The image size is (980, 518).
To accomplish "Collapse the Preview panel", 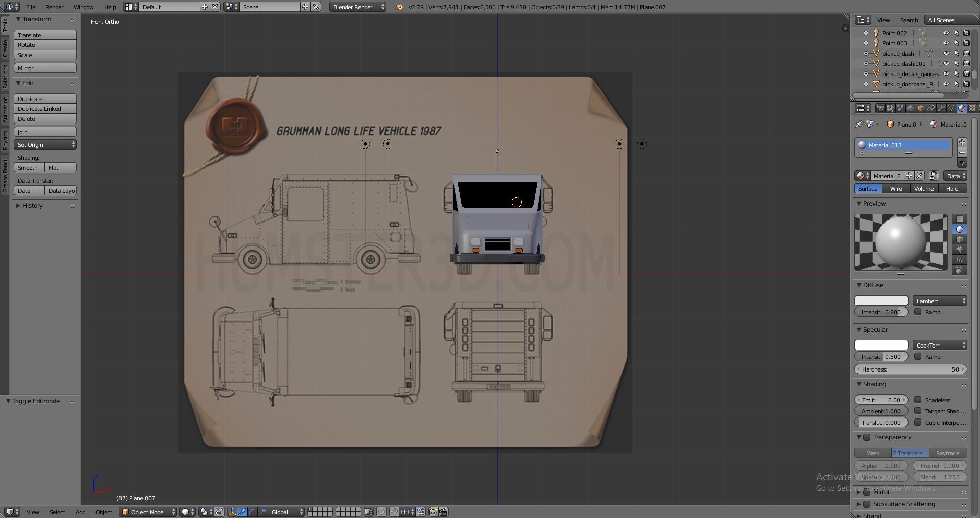I will [x=859, y=203].
